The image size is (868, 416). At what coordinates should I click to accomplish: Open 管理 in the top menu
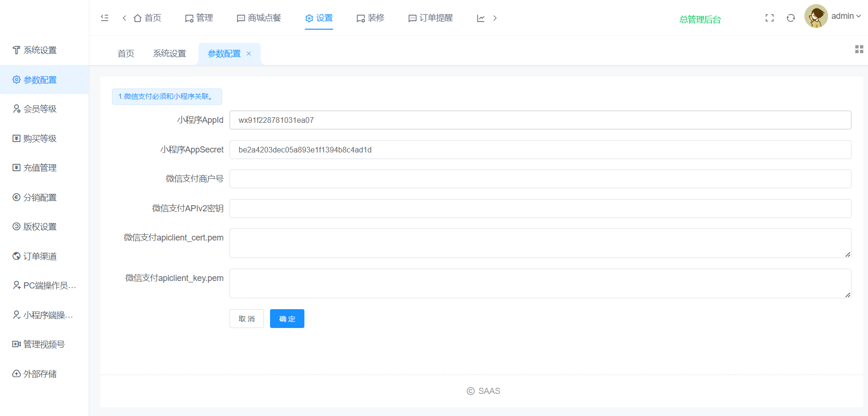(199, 18)
